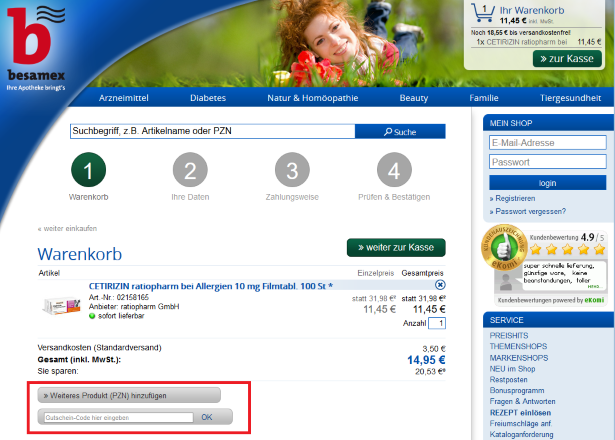Open the Bonusprogramm link
Viewport: 615px width, 440px height.
[517, 391]
